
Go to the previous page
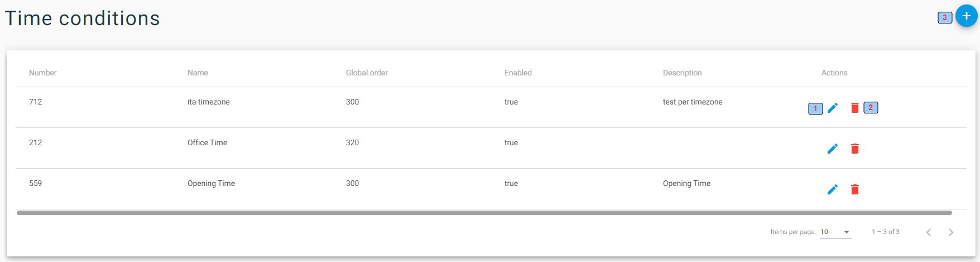(x=929, y=232)
